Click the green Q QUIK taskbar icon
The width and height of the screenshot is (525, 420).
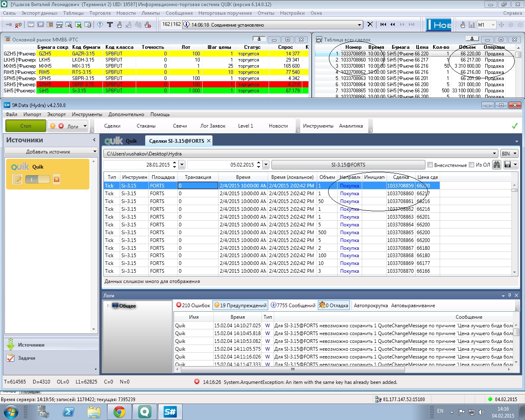145,412
